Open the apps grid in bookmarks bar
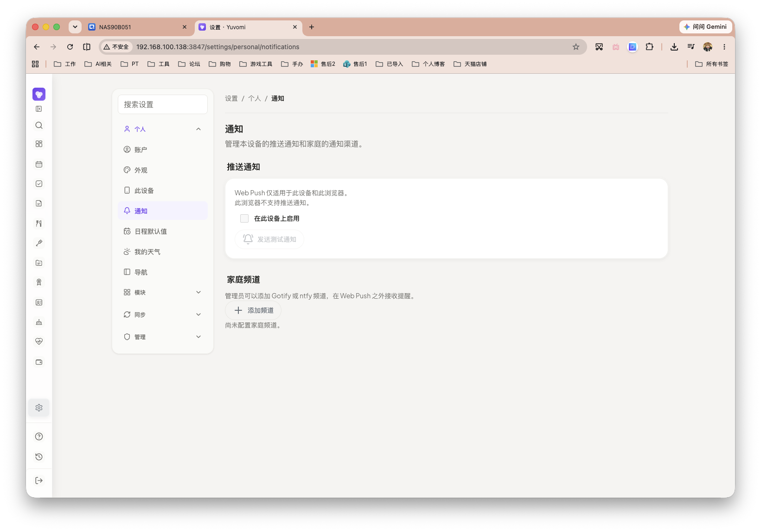This screenshot has height=532, width=761. pos(35,64)
